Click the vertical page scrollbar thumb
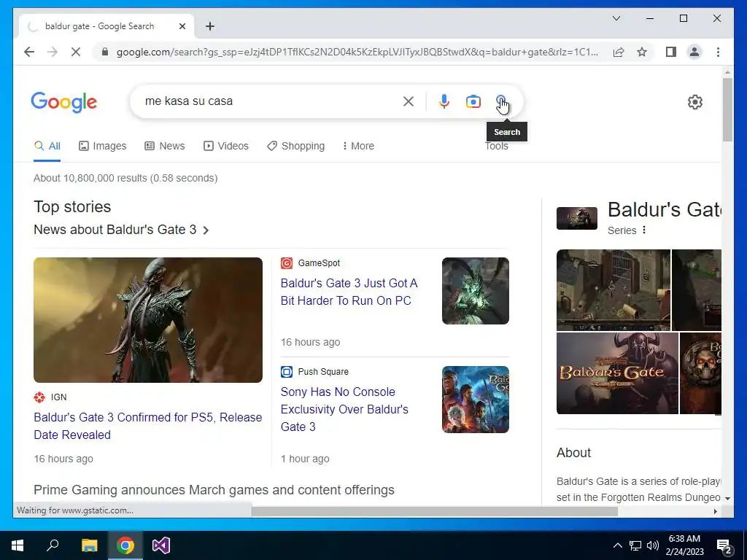The width and height of the screenshot is (747, 560). pos(727,109)
